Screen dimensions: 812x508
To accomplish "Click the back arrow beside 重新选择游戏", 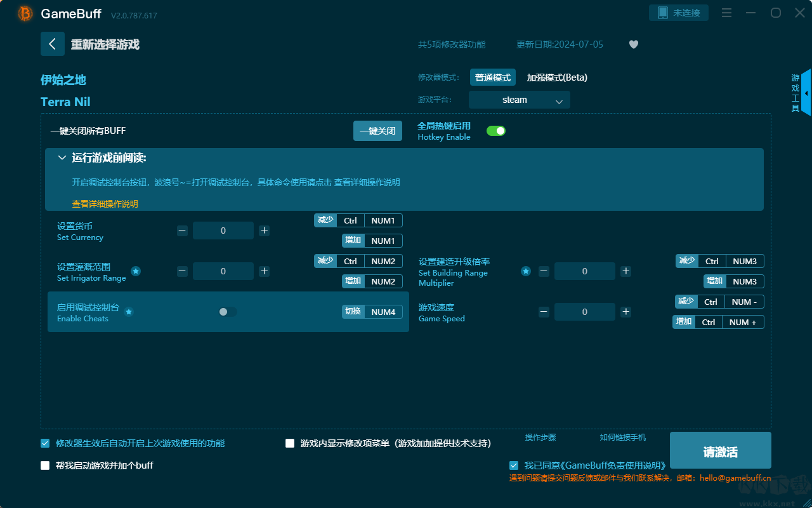I will coord(53,44).
